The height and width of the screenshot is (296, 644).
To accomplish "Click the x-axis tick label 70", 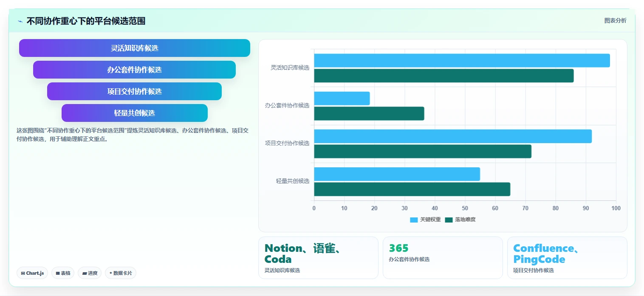I will point(525,208).
